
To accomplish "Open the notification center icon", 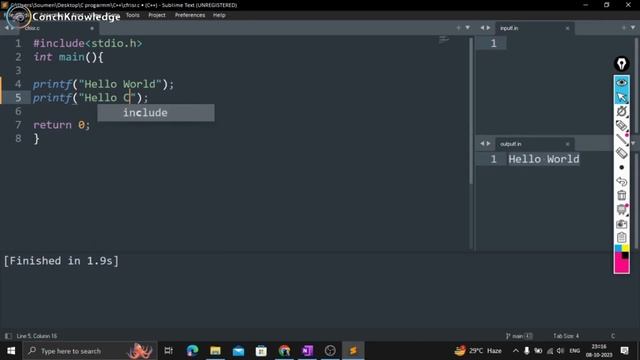I will 624,351.
